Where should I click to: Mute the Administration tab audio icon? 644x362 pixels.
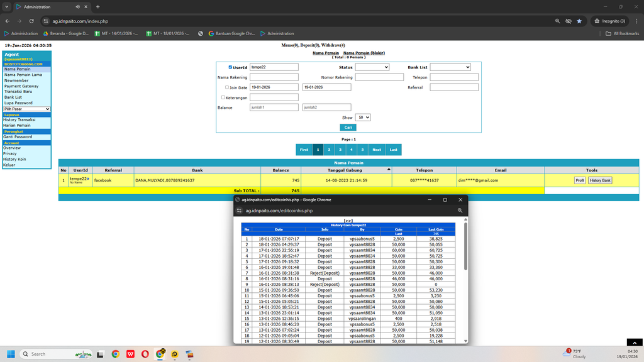pos(77,6)
